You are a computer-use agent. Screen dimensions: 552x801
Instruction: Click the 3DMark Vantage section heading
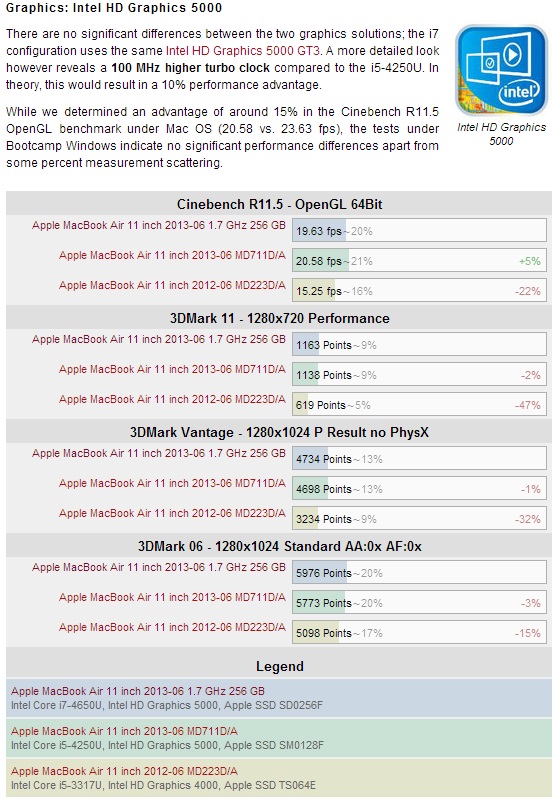(x=279, y=432)
